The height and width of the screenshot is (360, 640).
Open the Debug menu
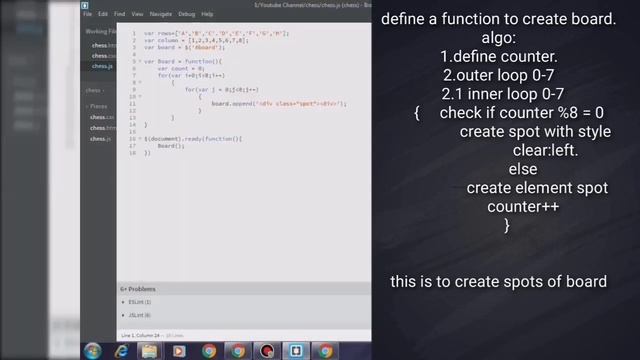pos(187,14)
